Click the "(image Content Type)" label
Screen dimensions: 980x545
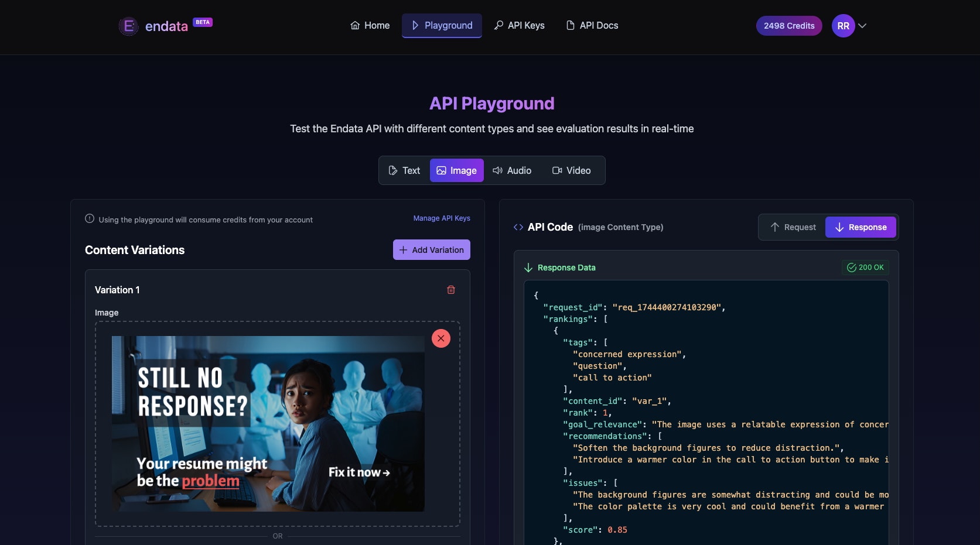click(x=621, y=227)
